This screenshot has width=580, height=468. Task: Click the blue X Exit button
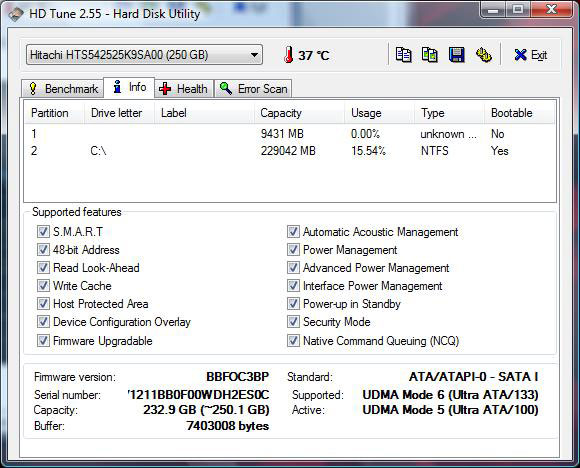pyautogui.click(x=530, y=55)
